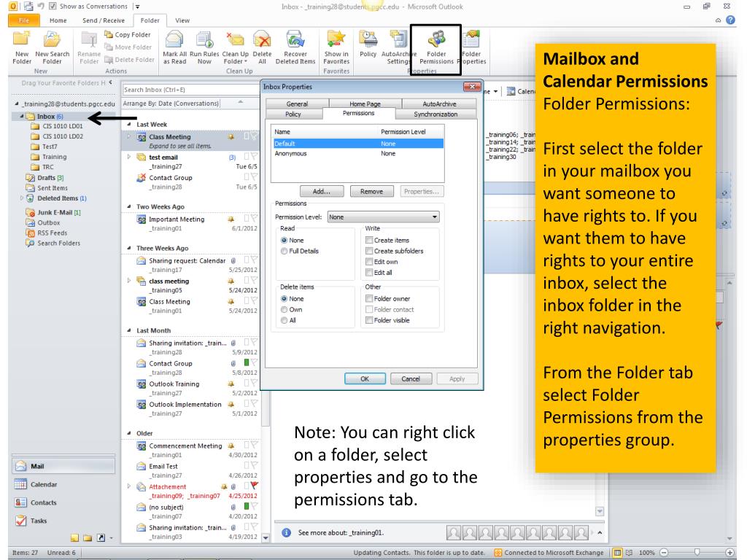Switch to Mail navigation pane

[63, 466]
